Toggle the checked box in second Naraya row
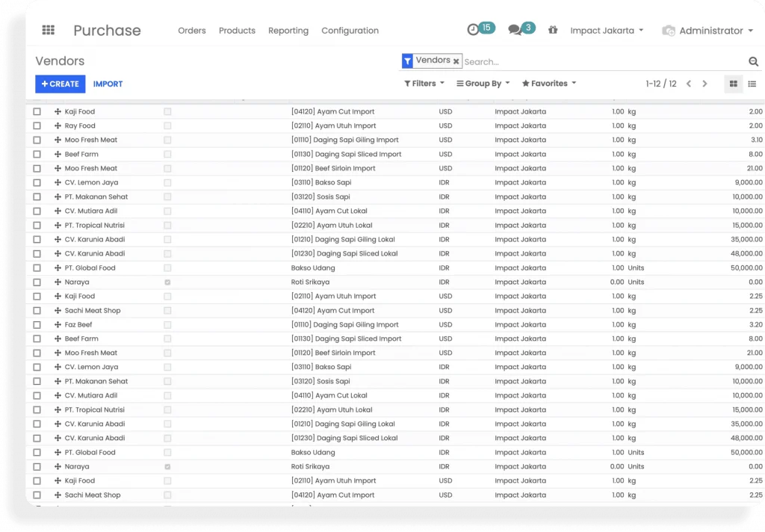Screen dimensions: 765x532 167,467
